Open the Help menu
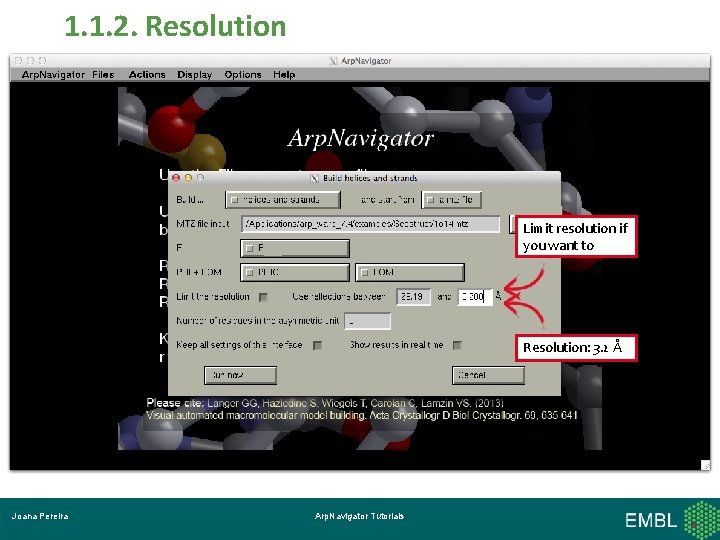This screenshot has height=540, width=720. coord(284,74)
